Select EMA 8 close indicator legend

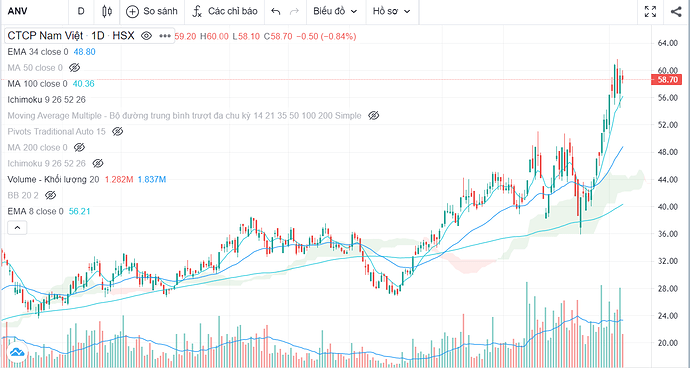pos(35,212)
